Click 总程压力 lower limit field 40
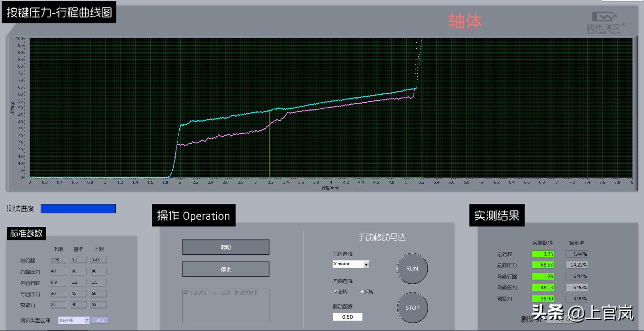 (58, 271)
